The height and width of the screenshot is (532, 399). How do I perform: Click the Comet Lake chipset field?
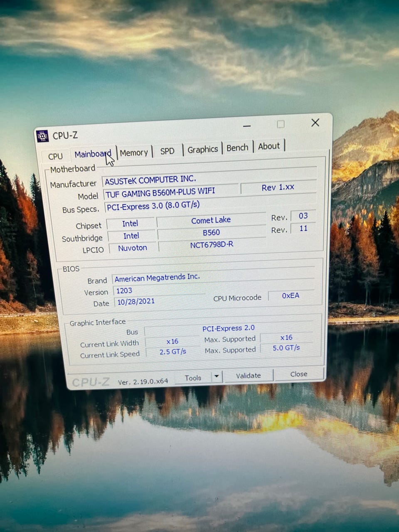click(x=211, y=220)
